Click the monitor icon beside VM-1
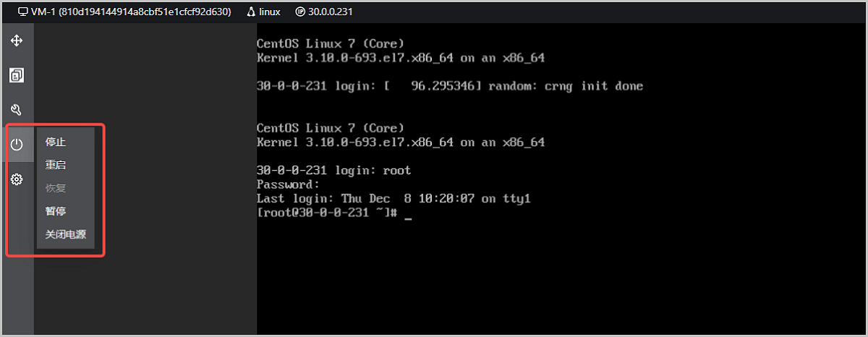 [x=23, y=12]
